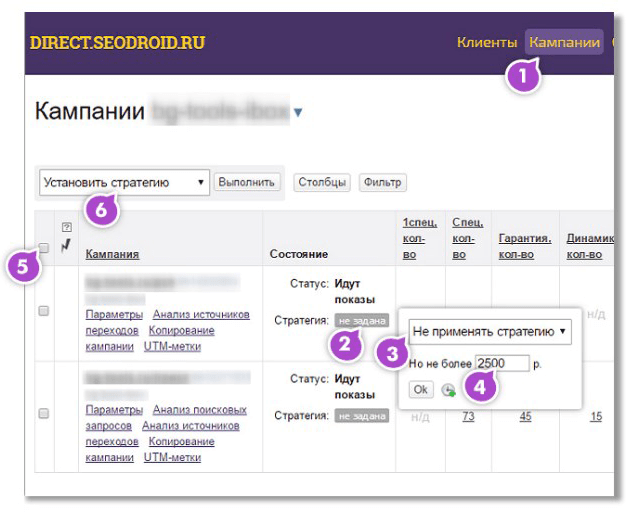
Task: Click the Идут показы status of second campaign
Action: pos(355,387)
